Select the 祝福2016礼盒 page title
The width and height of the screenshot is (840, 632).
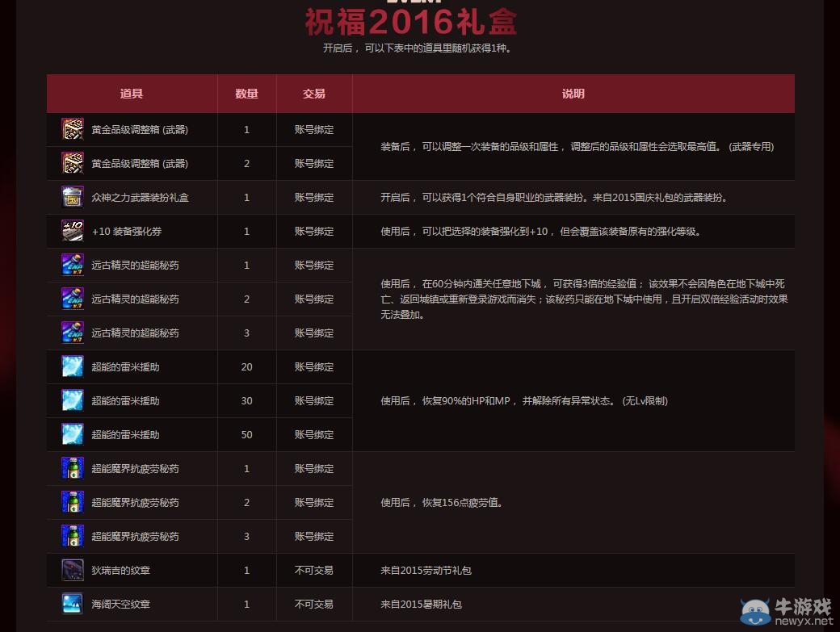[420, 21]
